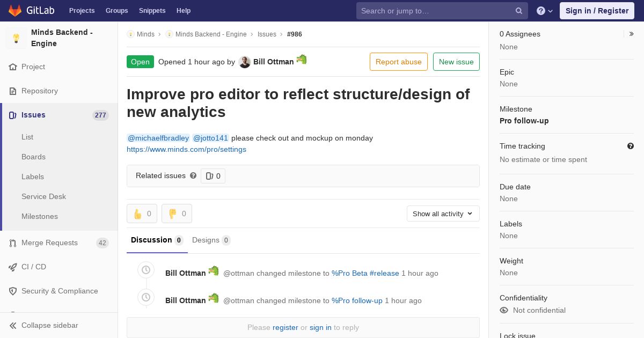
Task: Open the Minds Backend - Engine breadcrumb
Action: point(211,34)
